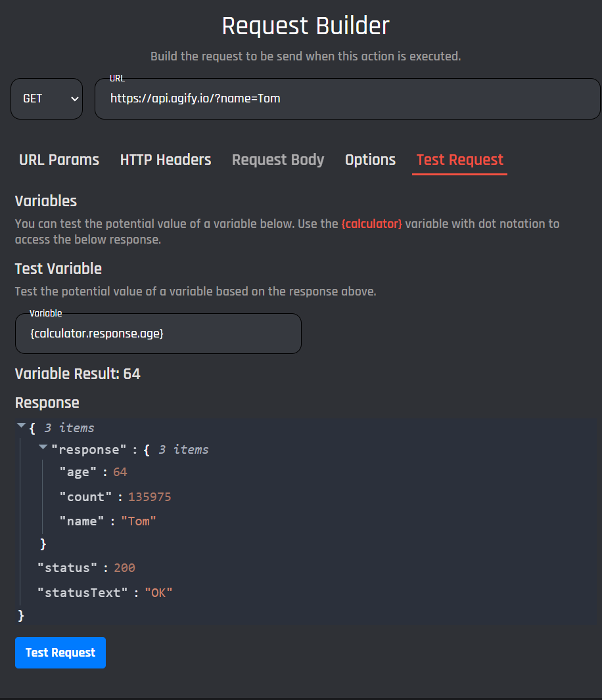Switch to the URL Params tab
This screenshot has height=700, width=602.
(59, 160)
